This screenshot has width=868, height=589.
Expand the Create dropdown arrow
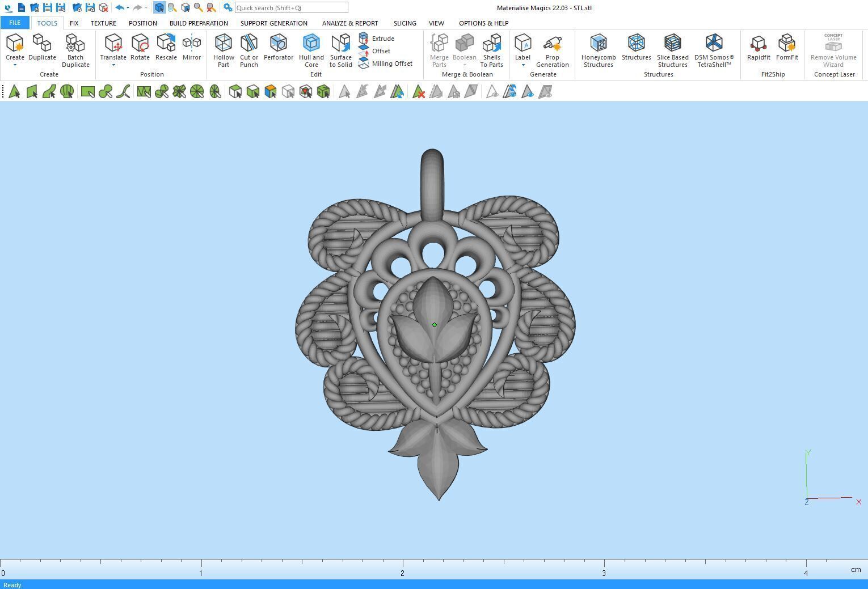15,65
